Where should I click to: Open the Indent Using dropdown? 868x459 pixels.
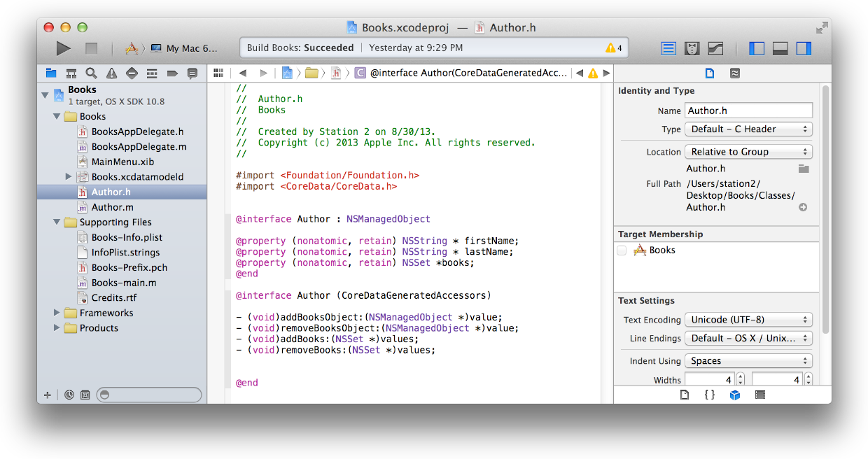point(748,361)
